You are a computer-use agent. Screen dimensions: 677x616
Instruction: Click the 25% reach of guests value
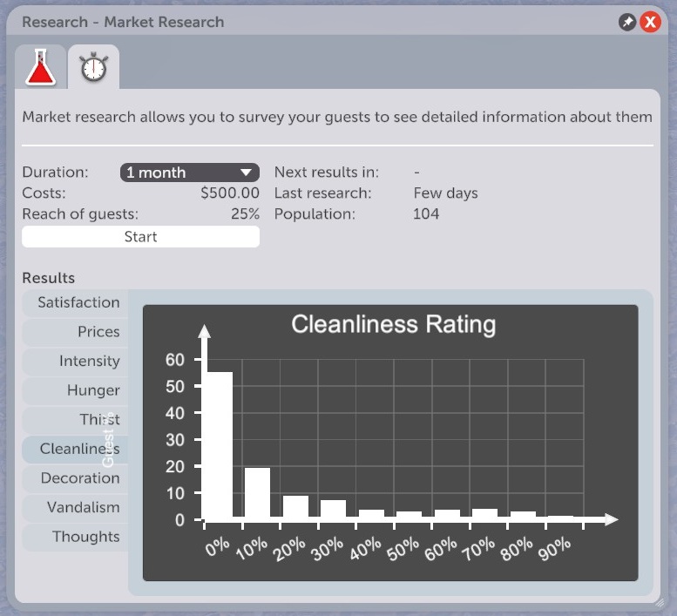245,214
